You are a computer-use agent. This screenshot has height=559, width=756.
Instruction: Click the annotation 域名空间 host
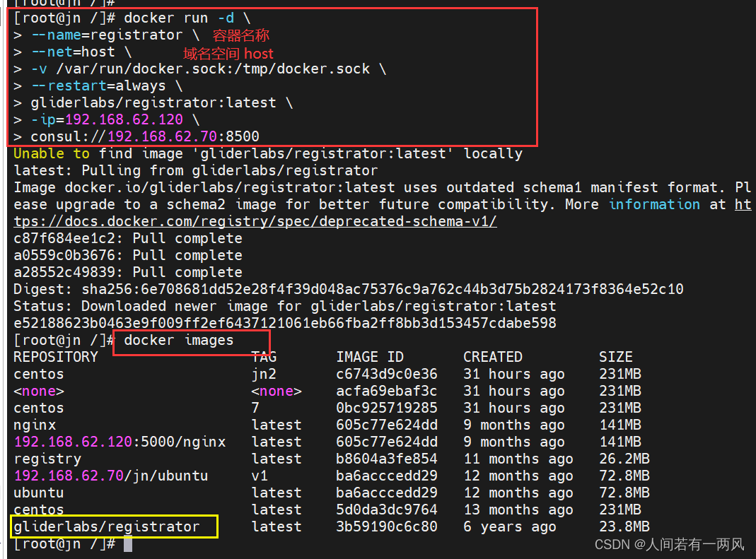tap(226, 53)
